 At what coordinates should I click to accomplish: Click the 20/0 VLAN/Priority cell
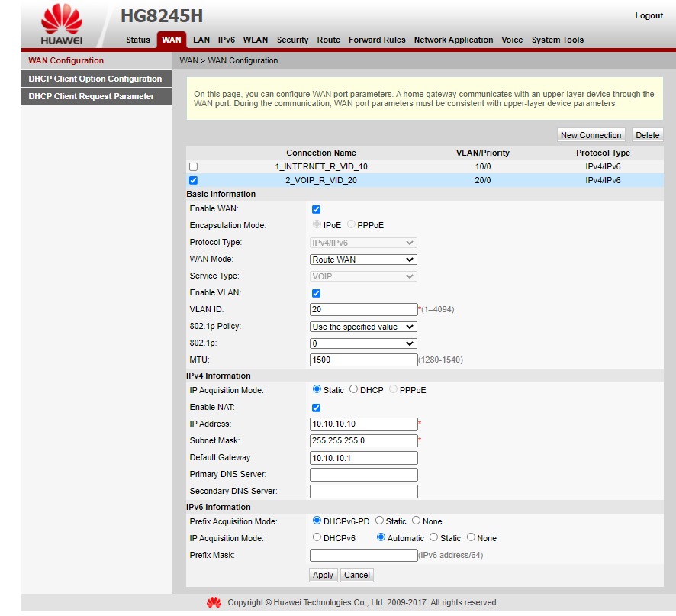pos(483,180)
